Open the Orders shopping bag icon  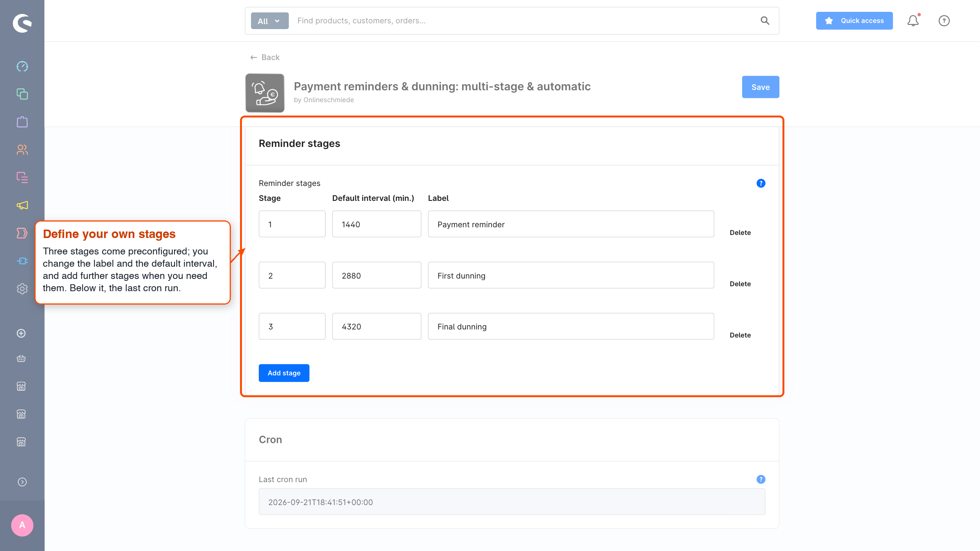click(22, 122)
